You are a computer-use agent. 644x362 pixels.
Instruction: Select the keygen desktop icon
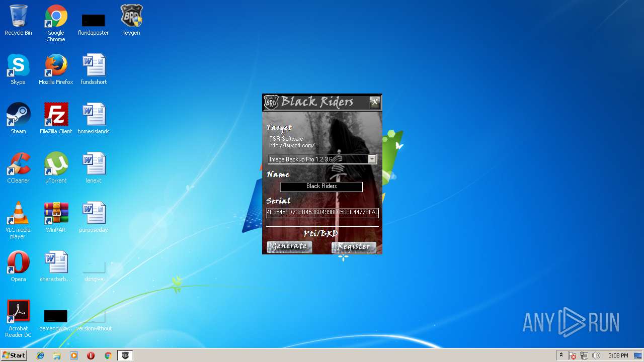(131, 20)
